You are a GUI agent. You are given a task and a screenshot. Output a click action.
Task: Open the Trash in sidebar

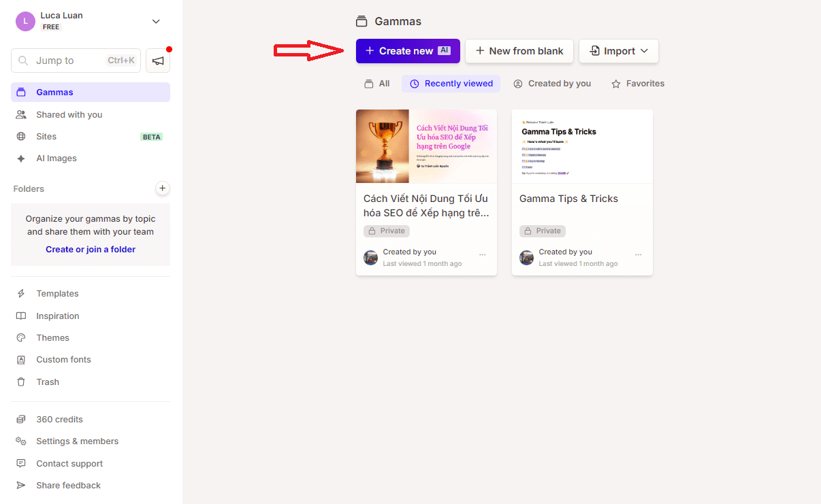pyautogui.click(x=48, y=382)
